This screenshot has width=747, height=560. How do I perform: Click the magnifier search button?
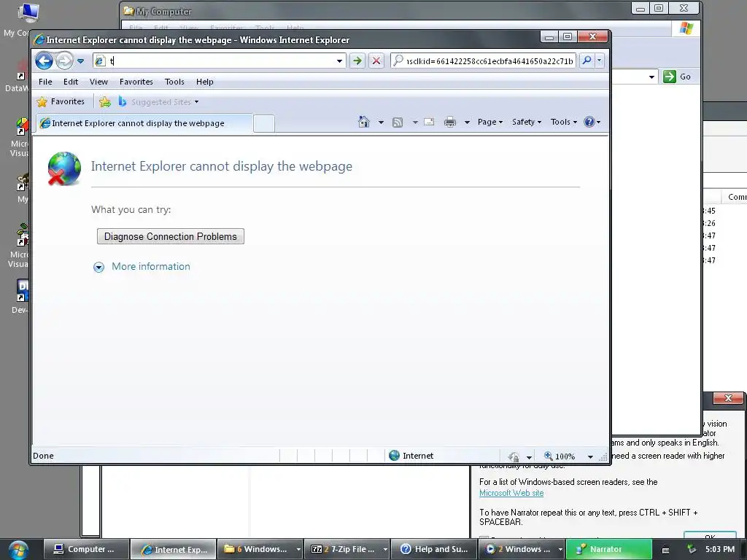pos(587,61)
